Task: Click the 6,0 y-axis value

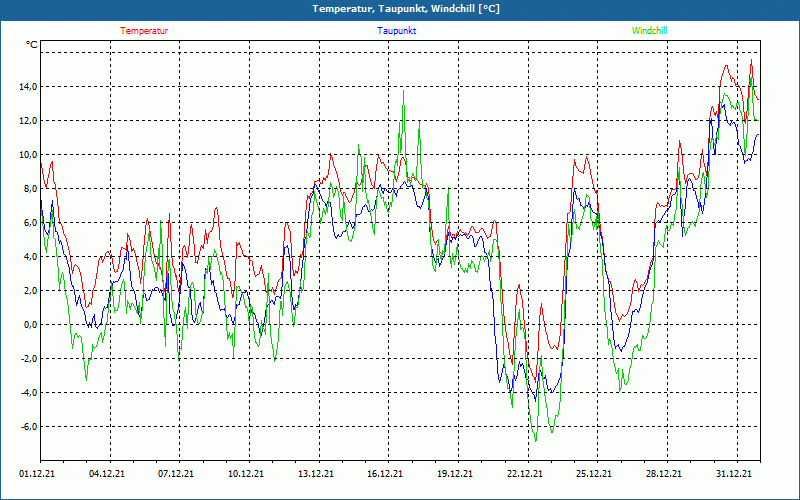Action: coord(31,222)
